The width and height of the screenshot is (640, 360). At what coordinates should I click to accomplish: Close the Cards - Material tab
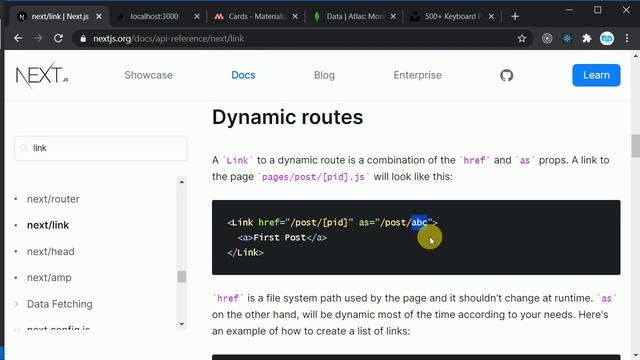tap(295, 16)
